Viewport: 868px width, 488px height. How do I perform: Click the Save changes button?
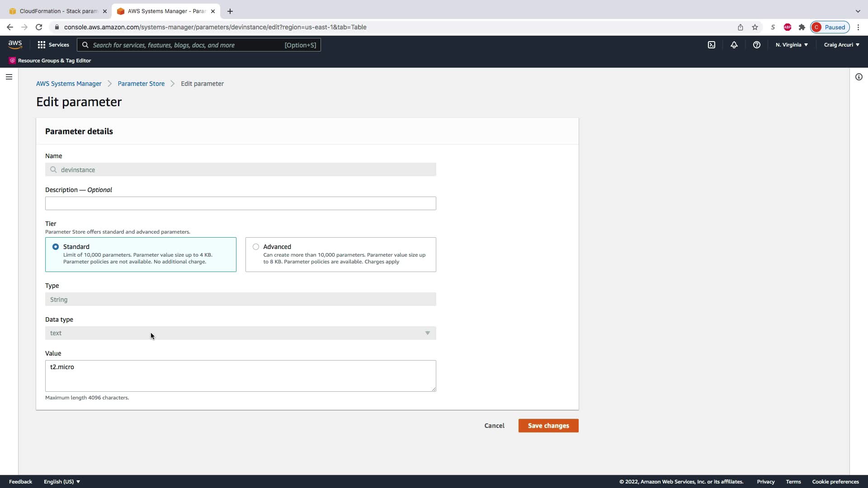(548, 426)
